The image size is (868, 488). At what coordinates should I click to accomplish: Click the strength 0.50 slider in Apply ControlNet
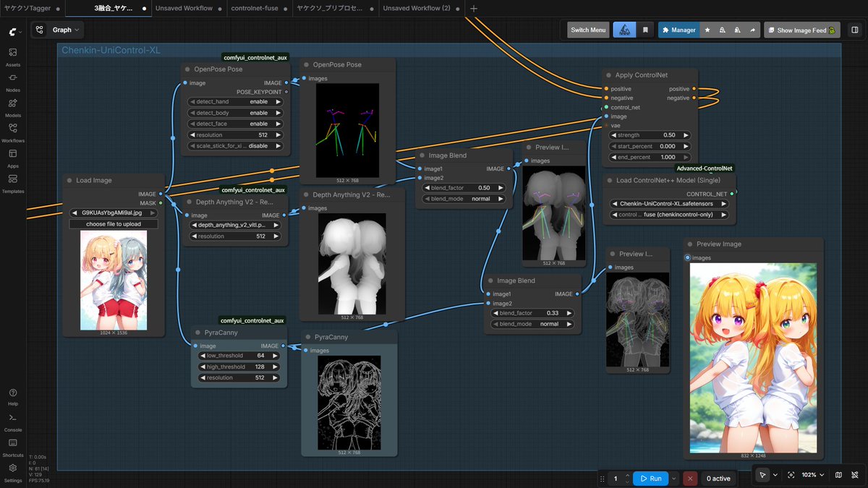[x=650, y=135]
